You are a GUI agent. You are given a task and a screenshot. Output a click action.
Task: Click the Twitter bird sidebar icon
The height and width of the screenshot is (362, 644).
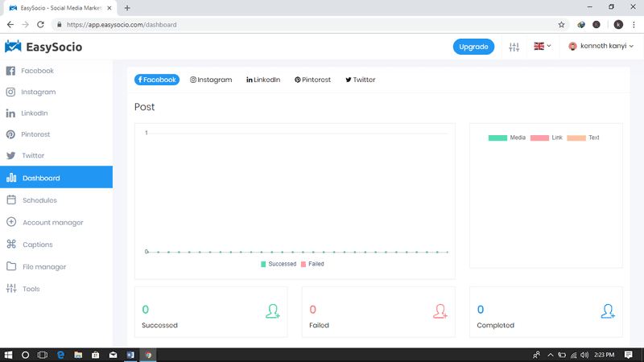pyautogui.click(x=11, y=155)
